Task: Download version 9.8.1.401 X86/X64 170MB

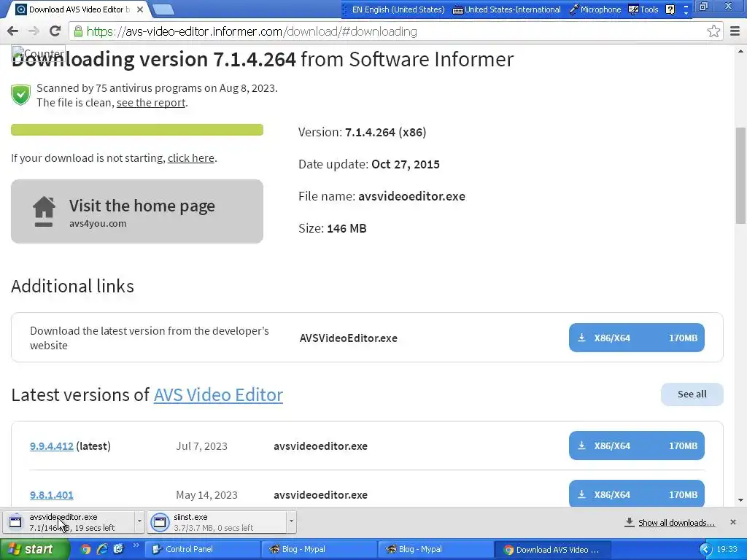Action: [636, 494]
